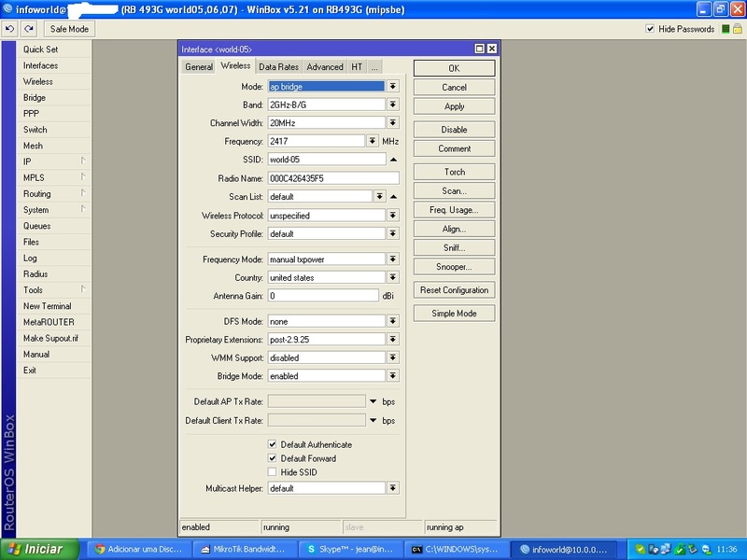This screenshot has width=747, height=560.
Task: Open the Scan List dropdown arrow
Action: [379, 196]
